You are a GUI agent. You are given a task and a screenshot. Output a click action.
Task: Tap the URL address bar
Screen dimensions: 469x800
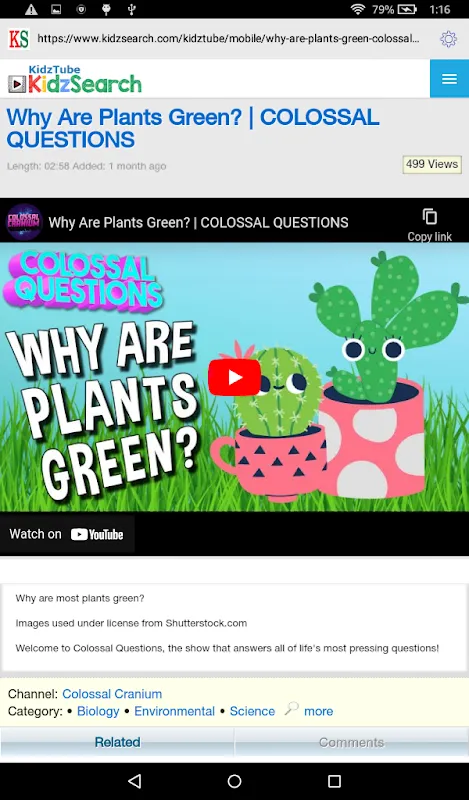[229, 39]
